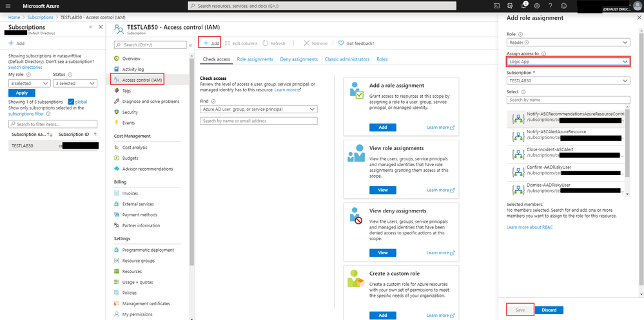This screenshot has width=644, height=320.
Task: Click Save in role assignment panel
Action: tap(520, 310)
